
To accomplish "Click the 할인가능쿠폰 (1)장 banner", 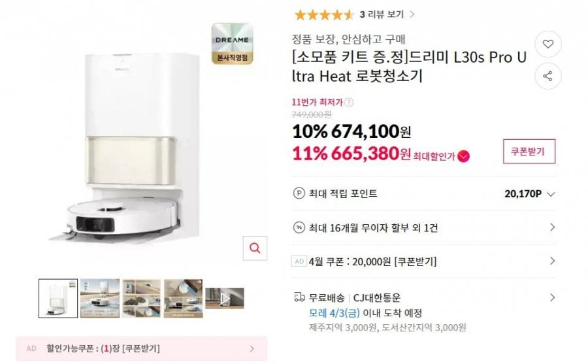I will click(x=141, y=348).
